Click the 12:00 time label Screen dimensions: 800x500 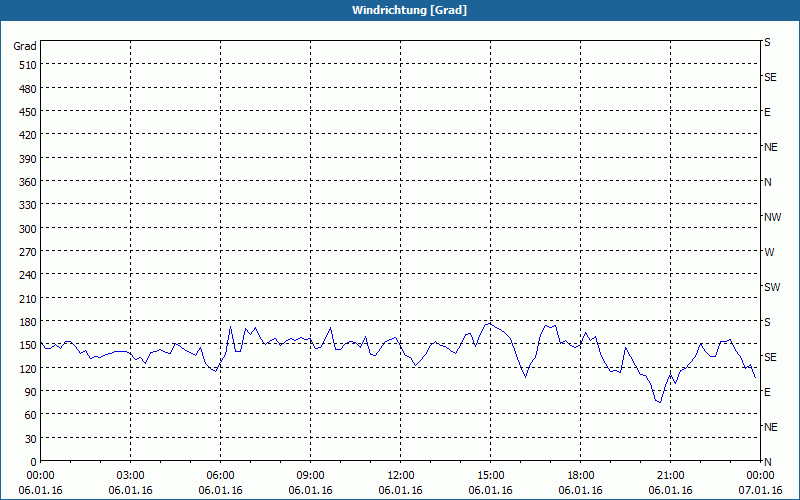point(401,476)
